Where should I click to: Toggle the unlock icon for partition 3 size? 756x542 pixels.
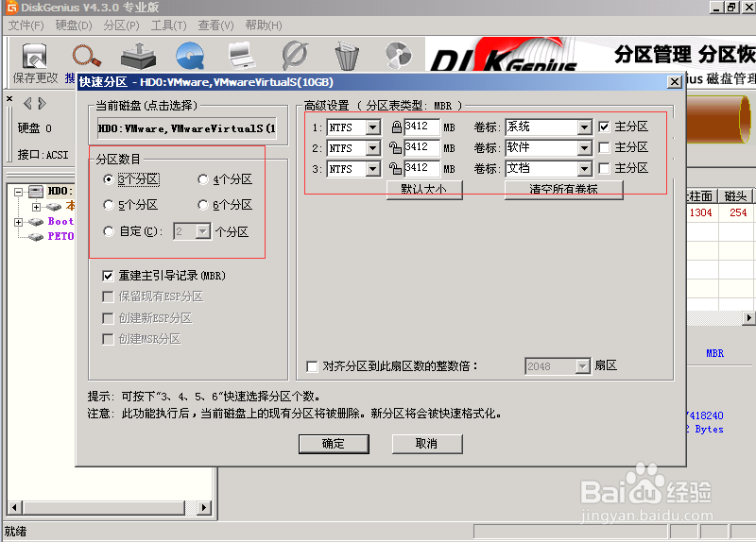point(395,168)
